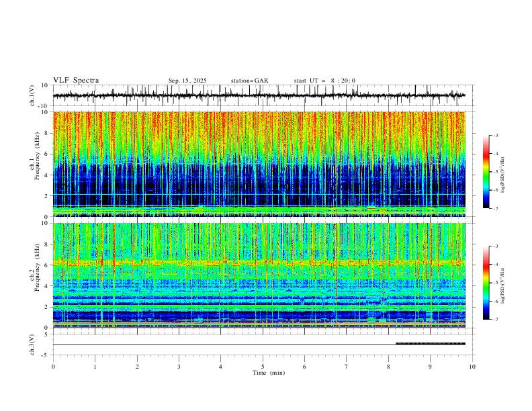Click the orange 6 kHz band in ch.2
This screenshot has height=411, width=532.
click(259, 263)
